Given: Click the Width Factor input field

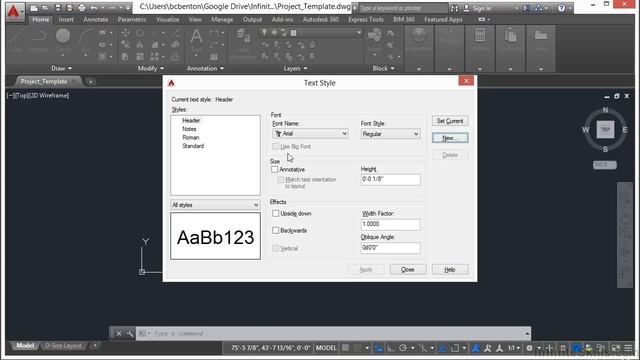Looking at the screenshot, I should coord(391,224).
